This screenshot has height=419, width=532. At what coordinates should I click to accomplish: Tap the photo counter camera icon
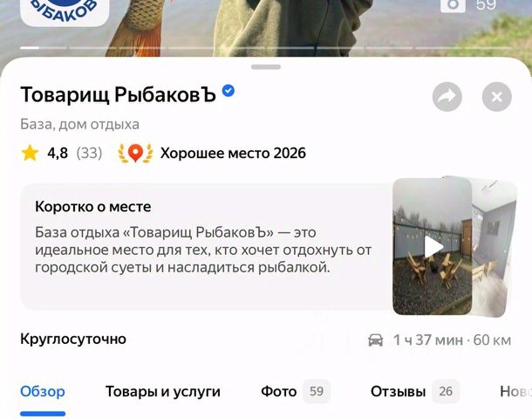coord(453,4)
